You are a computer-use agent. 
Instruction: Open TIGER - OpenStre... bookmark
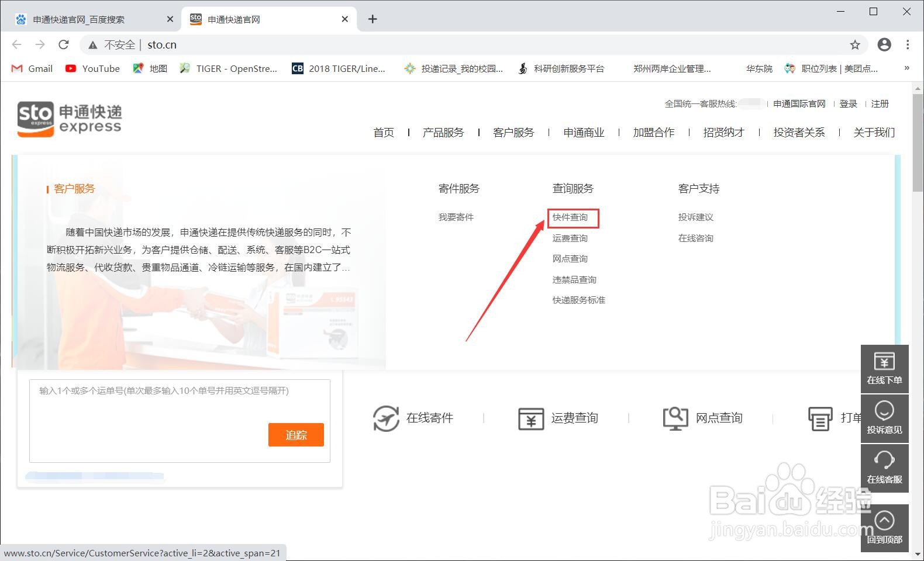[228, 68]
